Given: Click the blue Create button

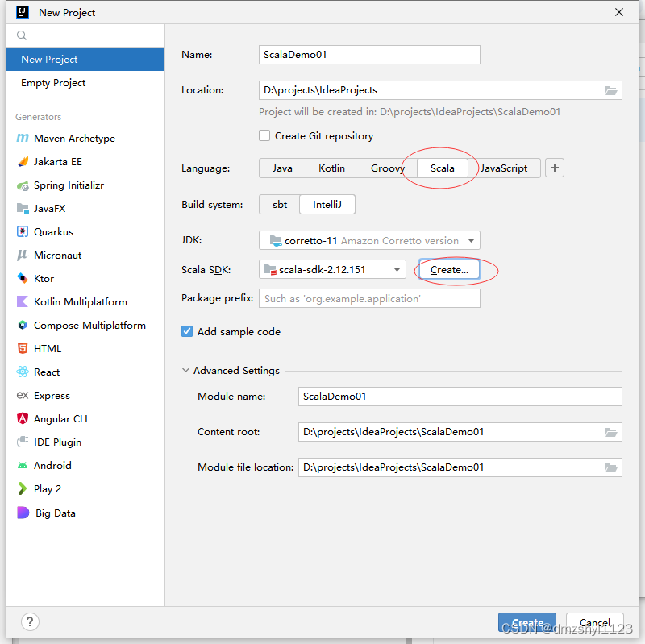Looking at the screenshot, I should click(x=527, y=622).
